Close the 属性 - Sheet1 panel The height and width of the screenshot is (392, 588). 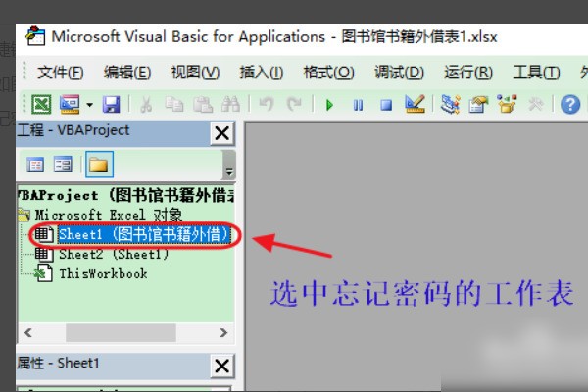(222, 366)
